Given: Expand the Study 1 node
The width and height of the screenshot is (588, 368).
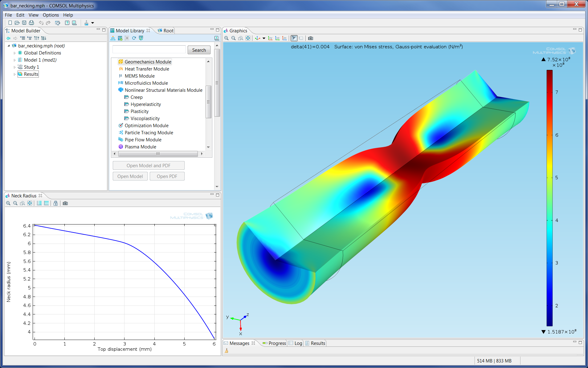Looking at the screenshot, I should [14, 67].
